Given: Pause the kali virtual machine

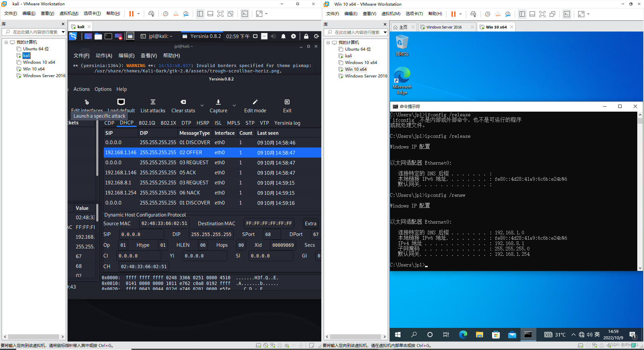Looking at the screenshot, I should (x=131, y=14).
